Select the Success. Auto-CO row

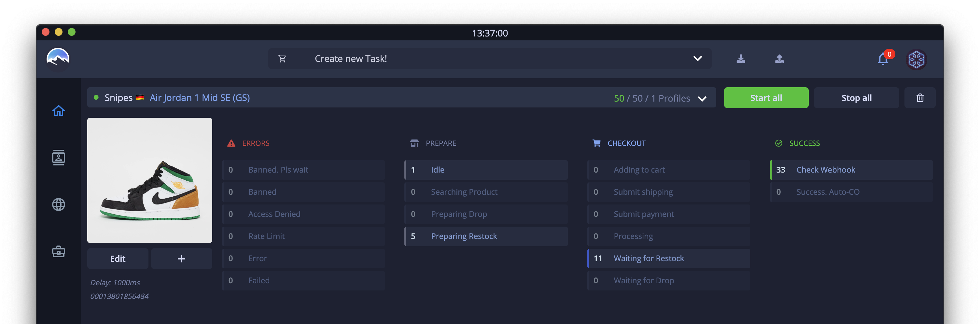[x=851, y=192]
